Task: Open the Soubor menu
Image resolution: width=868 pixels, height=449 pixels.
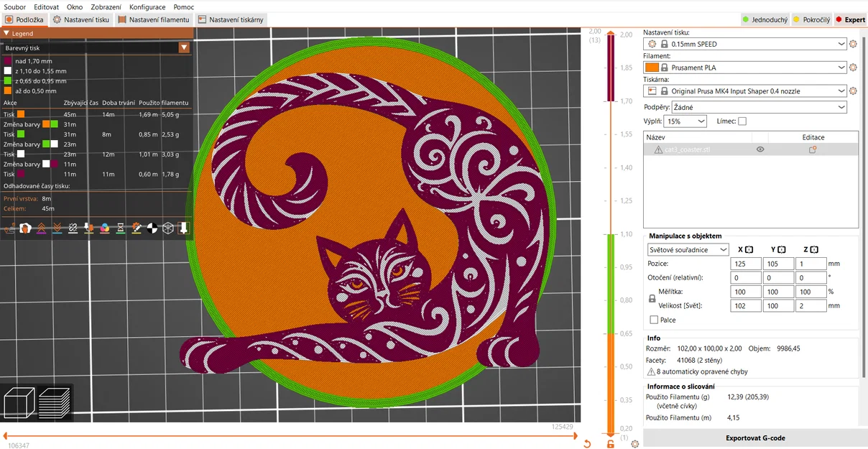Action: pos(15,6)
